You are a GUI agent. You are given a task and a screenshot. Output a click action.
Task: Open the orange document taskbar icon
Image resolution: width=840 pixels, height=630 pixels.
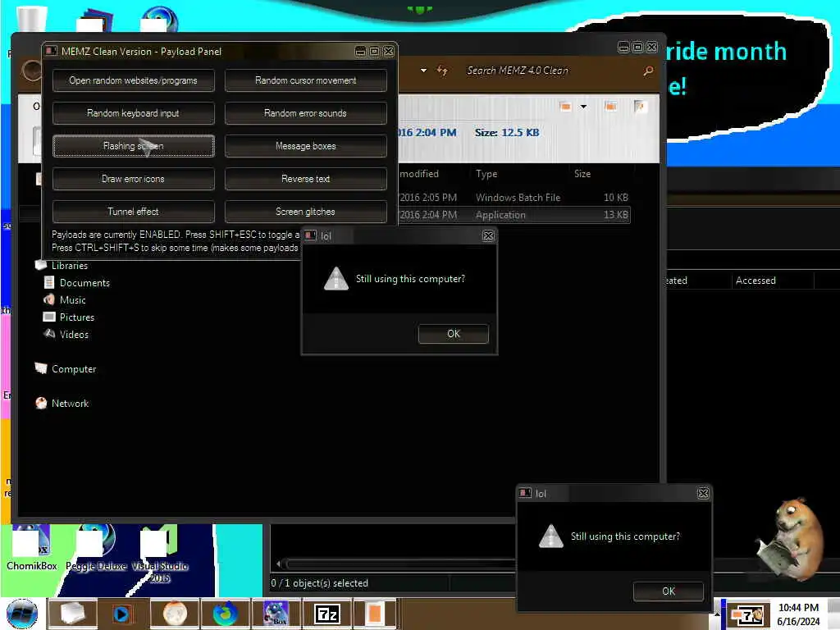375,614
